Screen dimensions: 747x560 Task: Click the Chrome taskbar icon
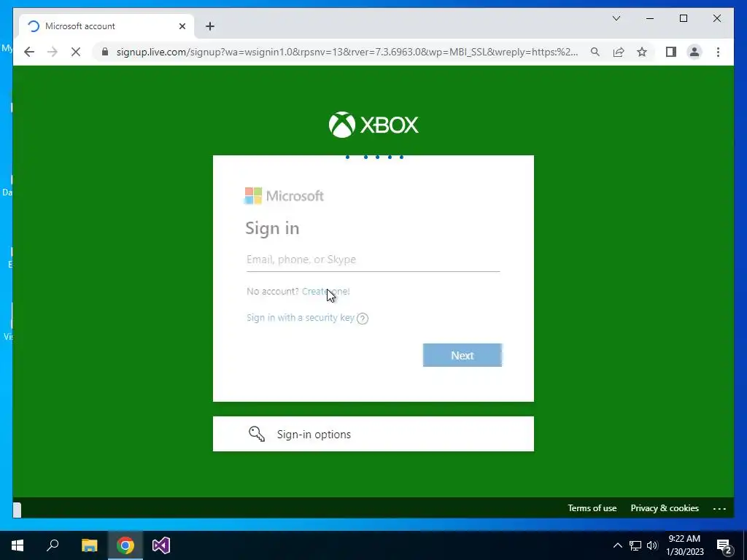[125, 545]
